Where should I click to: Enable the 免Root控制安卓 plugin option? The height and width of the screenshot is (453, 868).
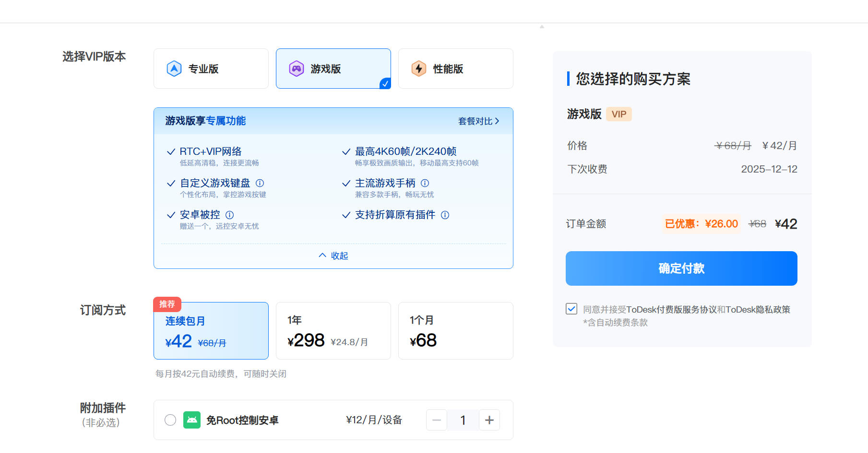pyautogui.click(x=170, y=420)
